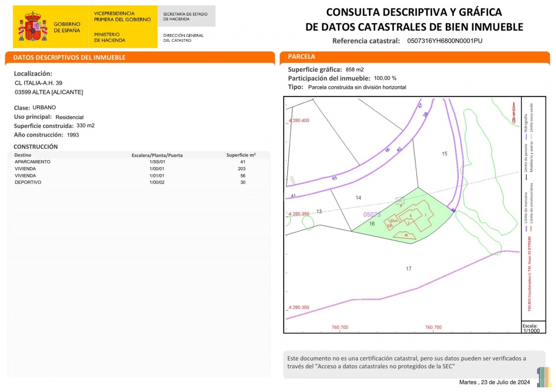Click coordinate label '760.750' below map
Viewport: 556px width, 392px height.
pos(434,327)
